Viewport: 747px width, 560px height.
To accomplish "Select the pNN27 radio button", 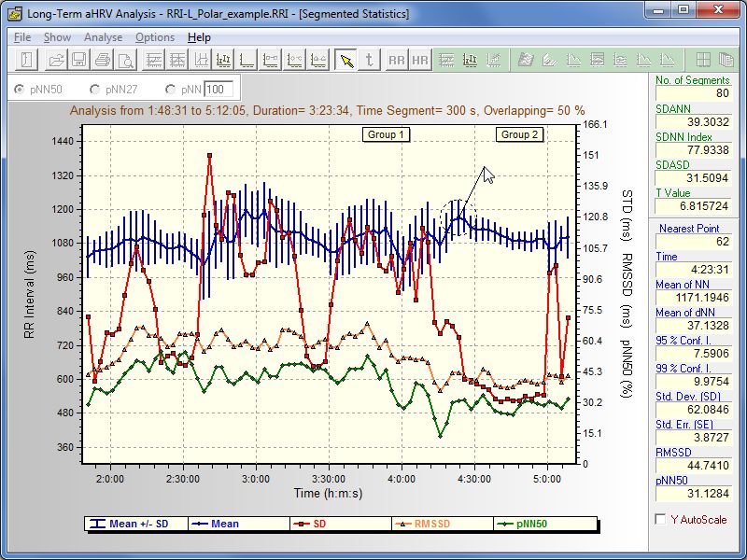I will [94, 90].
